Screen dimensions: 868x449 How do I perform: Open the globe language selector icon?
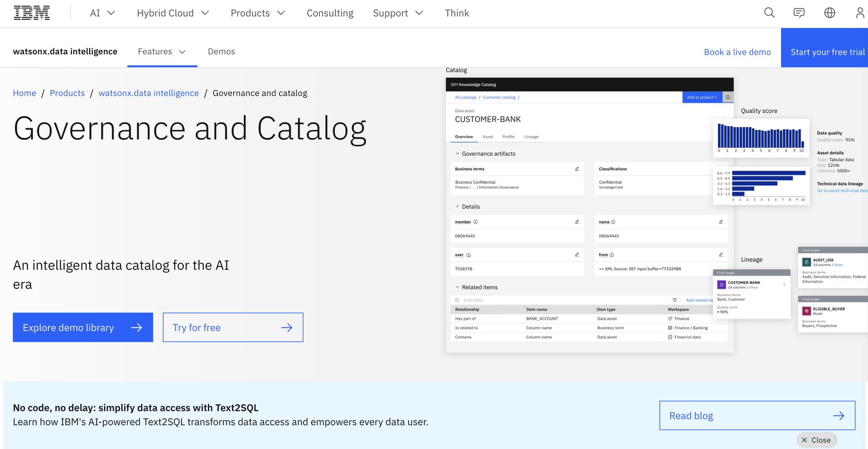point(829,13)
